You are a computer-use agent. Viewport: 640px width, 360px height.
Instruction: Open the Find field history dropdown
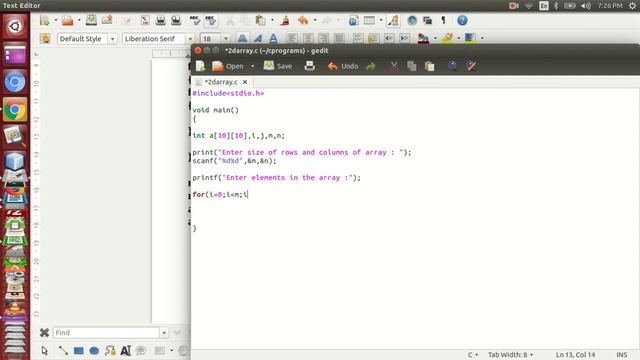(x=164, y=333)
